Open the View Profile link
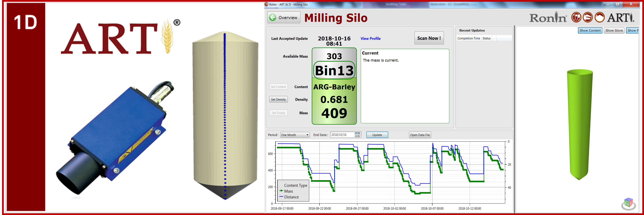The height and width of the screenshot is (215, 644). [x=370, y=38]
